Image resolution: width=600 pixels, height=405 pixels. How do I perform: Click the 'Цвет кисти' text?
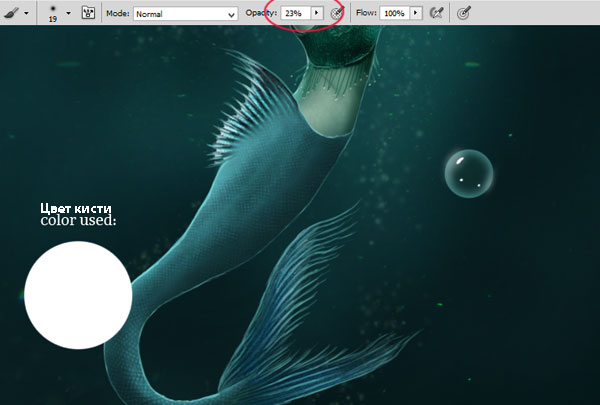point(76,209)
